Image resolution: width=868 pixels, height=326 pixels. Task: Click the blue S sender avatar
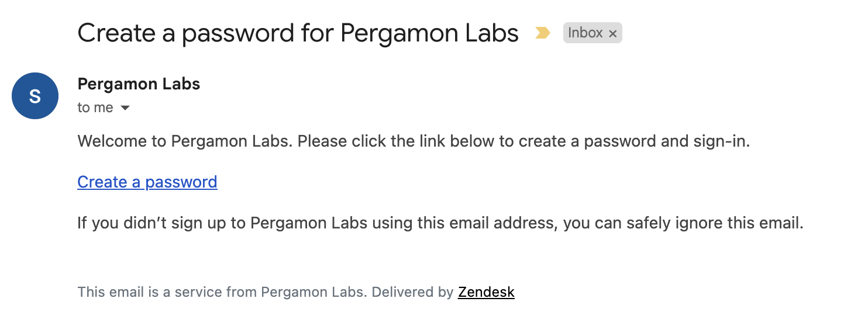(35, 96)
